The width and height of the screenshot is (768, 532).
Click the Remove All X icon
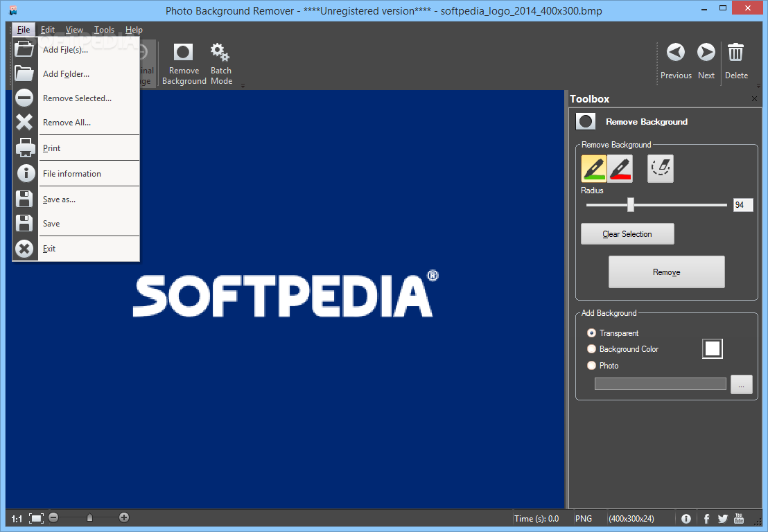click(24, 123)
